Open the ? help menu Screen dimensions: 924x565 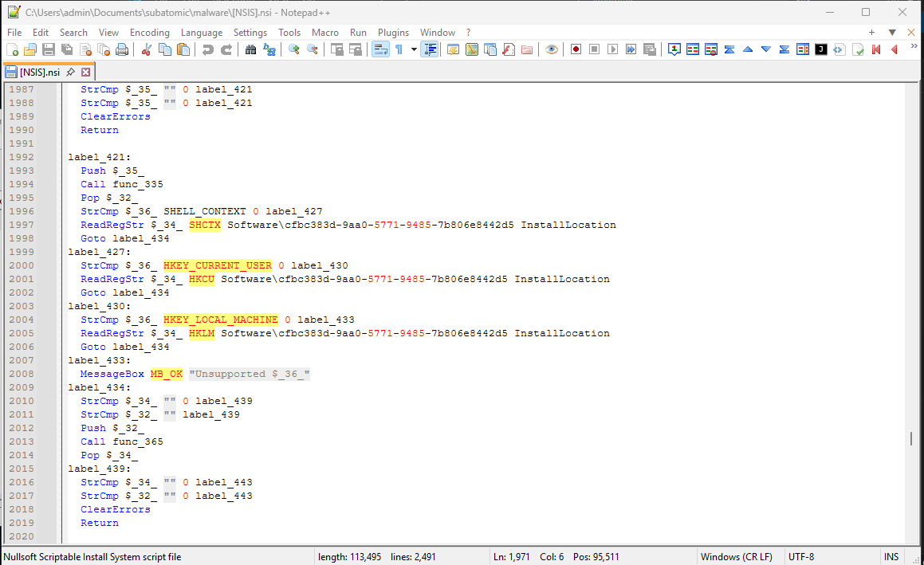(x=469, y=33)
